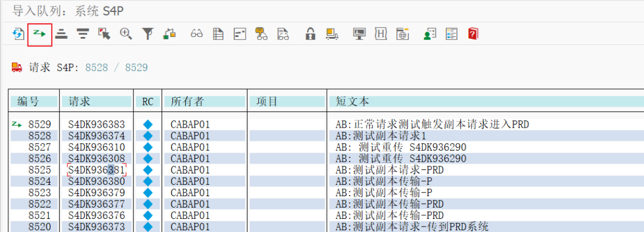The width and height of the screenshot is (644, 232).
Task: Click request ID S4DK936373
Action: click(x=97, y=227)
